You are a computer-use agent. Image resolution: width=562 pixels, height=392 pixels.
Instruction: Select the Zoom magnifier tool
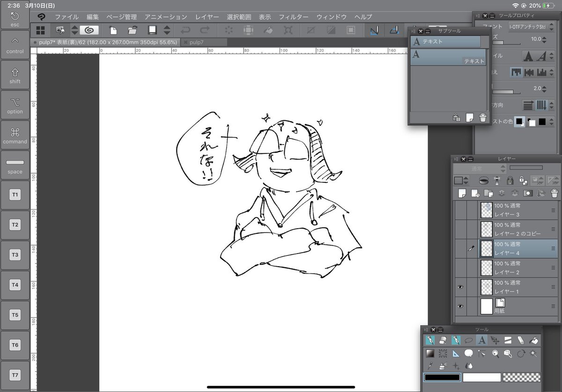click(495, 353)
